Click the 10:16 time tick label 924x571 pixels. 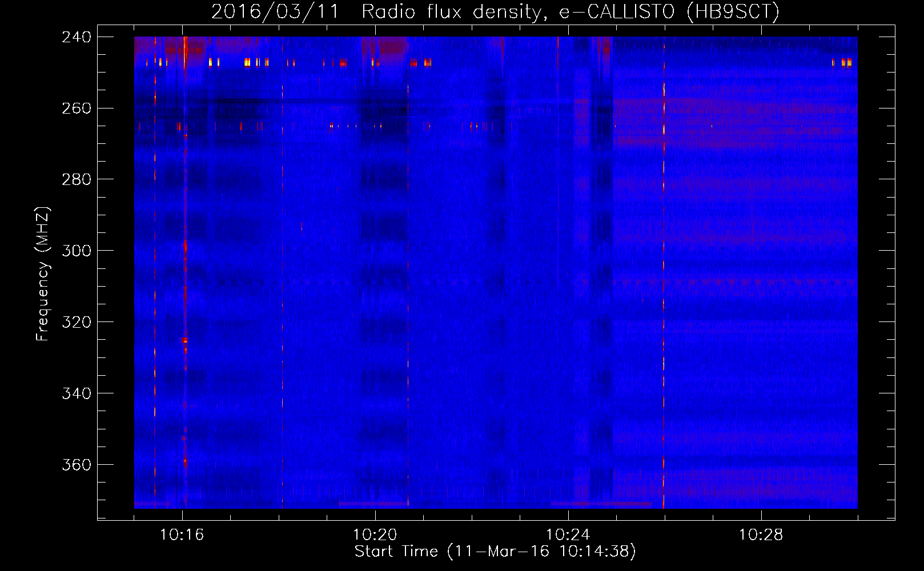(182, 535)
